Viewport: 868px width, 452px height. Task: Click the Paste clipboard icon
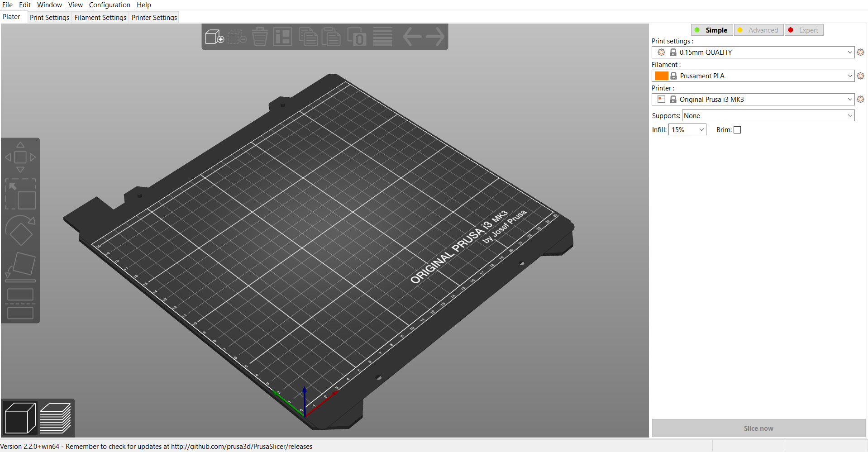tap(331, 37)
